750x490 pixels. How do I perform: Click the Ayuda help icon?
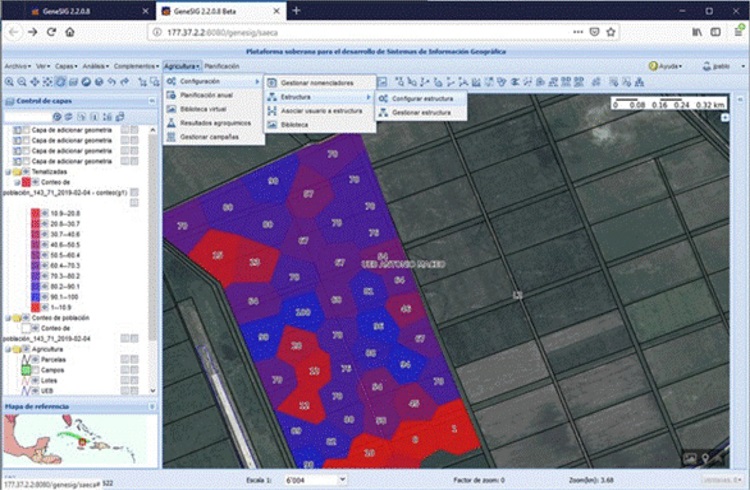pos(651,66)
